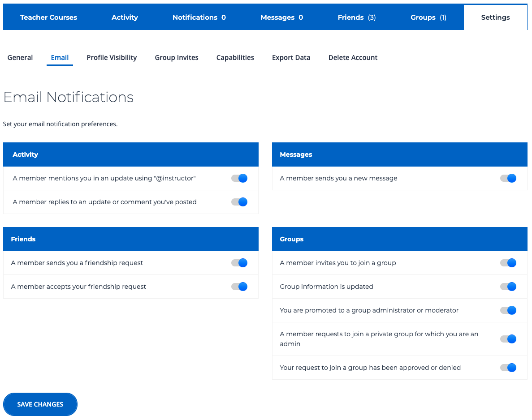Switch off friendship request accepted notification
This screenshot has width=532, height=420.
(x=239, y=287)
